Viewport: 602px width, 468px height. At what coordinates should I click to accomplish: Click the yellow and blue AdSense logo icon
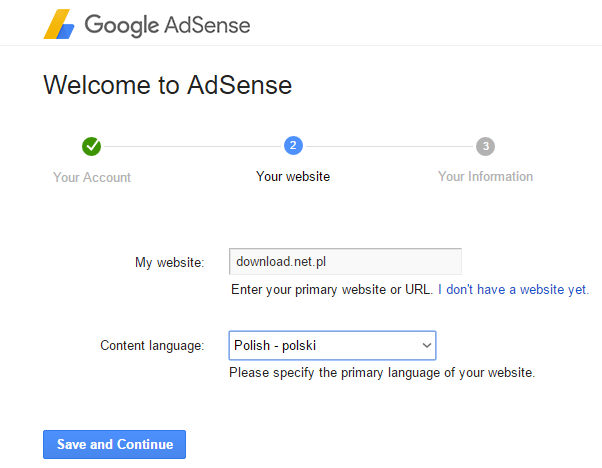click(59, 24)
